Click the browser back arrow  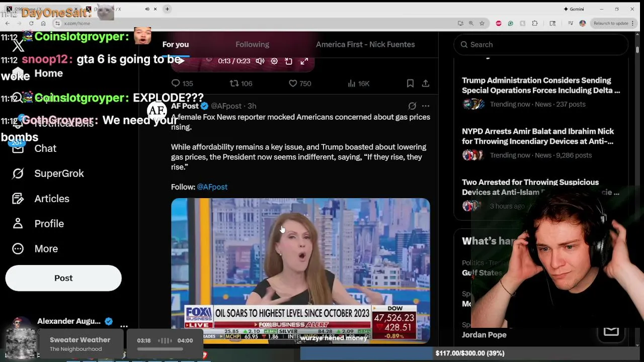pos(8,23)
